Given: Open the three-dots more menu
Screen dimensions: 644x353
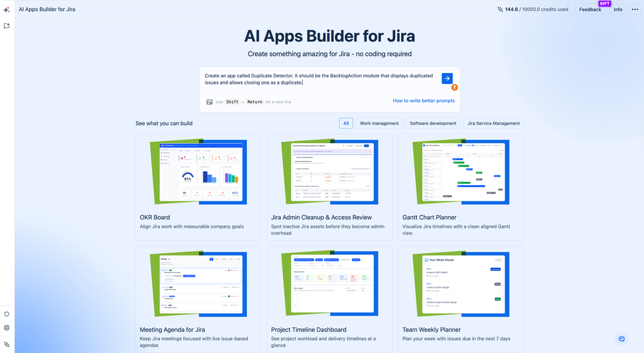Looking at the screenshot, I should click(x=635, y=10).
